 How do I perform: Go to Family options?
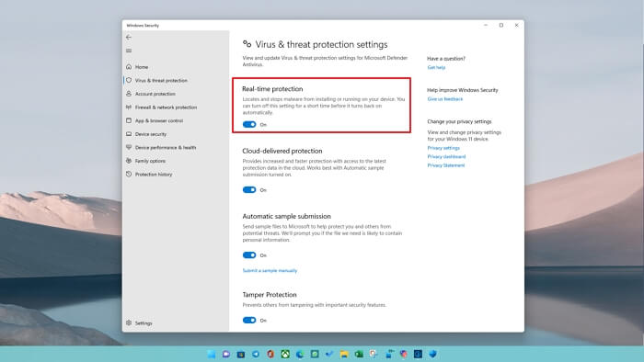(x=150, y=161)
